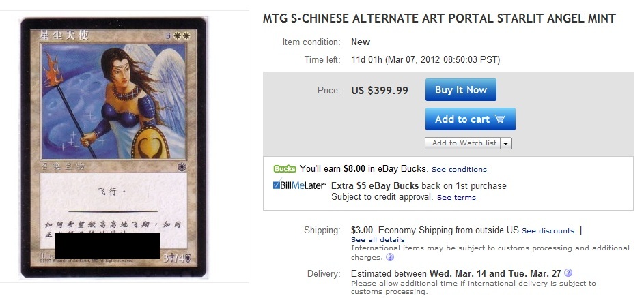Click the black censored bar on the card
The image size is (644, 298).
(107, 245)
